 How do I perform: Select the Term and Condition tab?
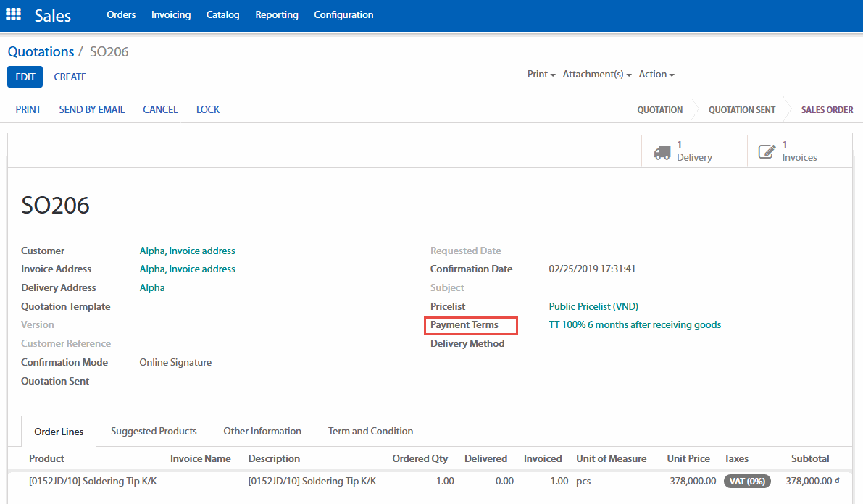pos(370,432)
